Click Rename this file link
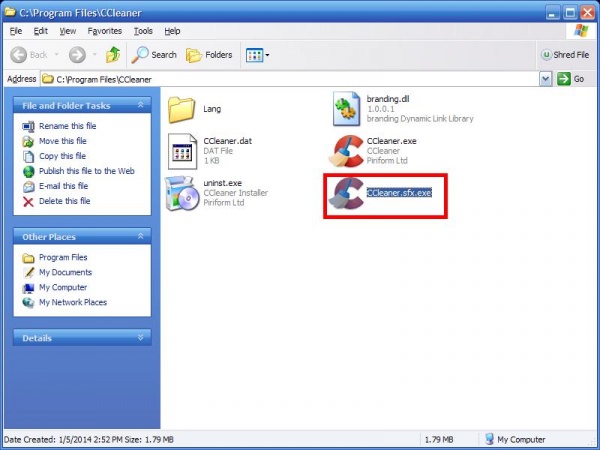 point(68,126)
